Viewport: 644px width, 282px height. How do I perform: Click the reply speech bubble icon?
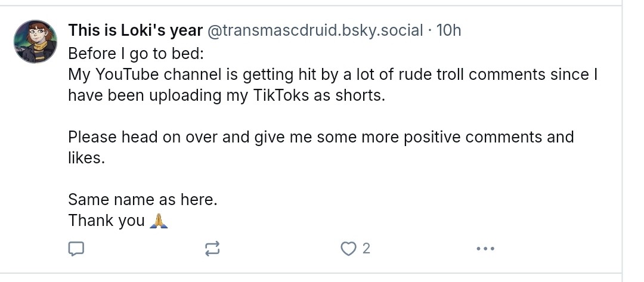(x=76, y=249)
